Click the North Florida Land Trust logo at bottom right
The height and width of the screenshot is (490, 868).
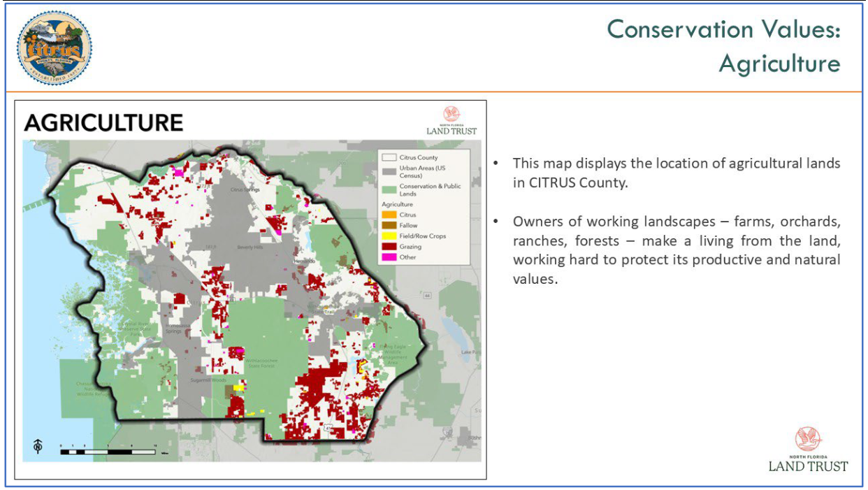(808, 449)
